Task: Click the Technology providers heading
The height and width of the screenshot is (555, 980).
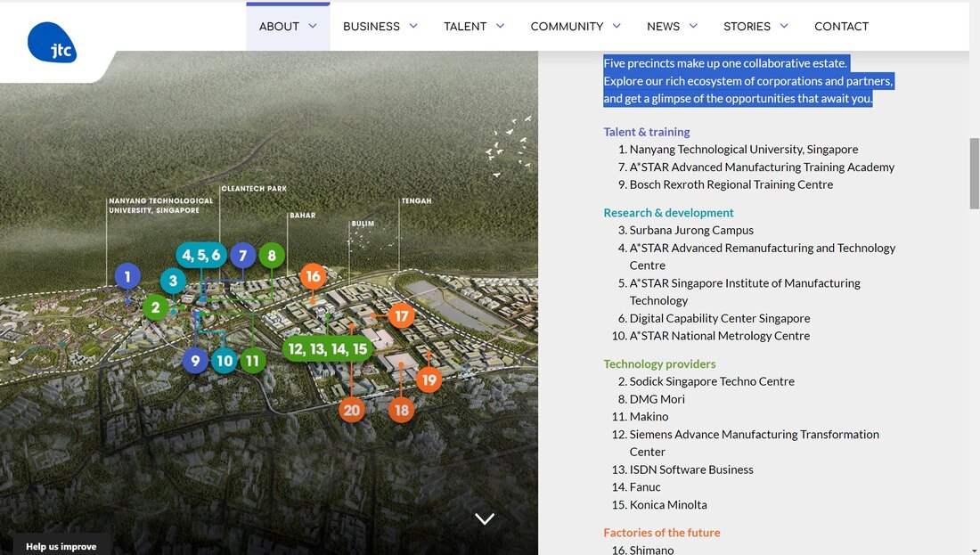Action: (659, 363)
